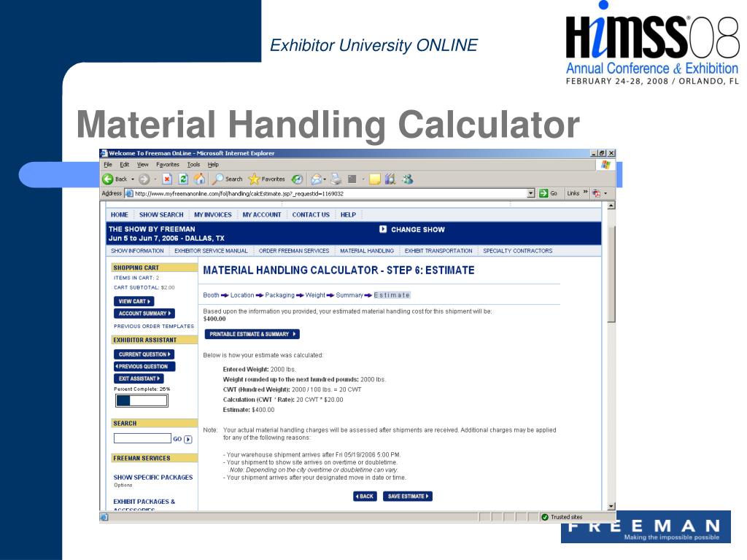Expand the Edit button dropdown arrow
This screenshot has height=560, width=747.
pos(363,179)
